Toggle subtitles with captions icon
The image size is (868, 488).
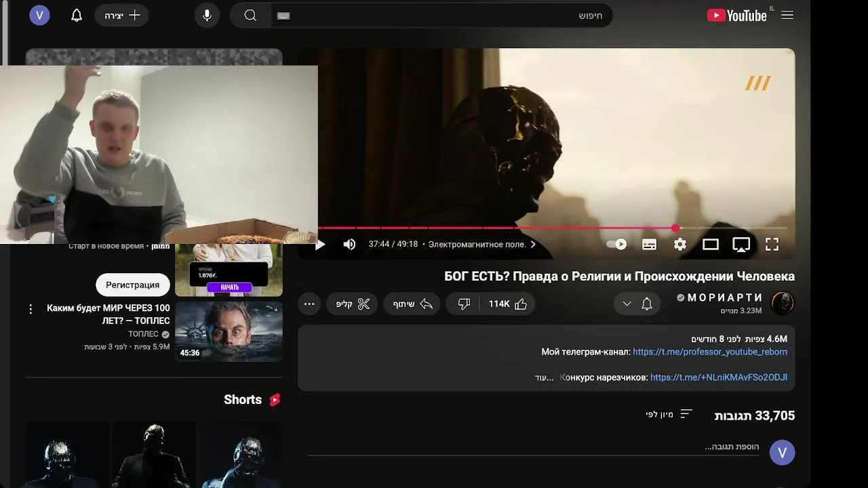(x=649, y=245)
